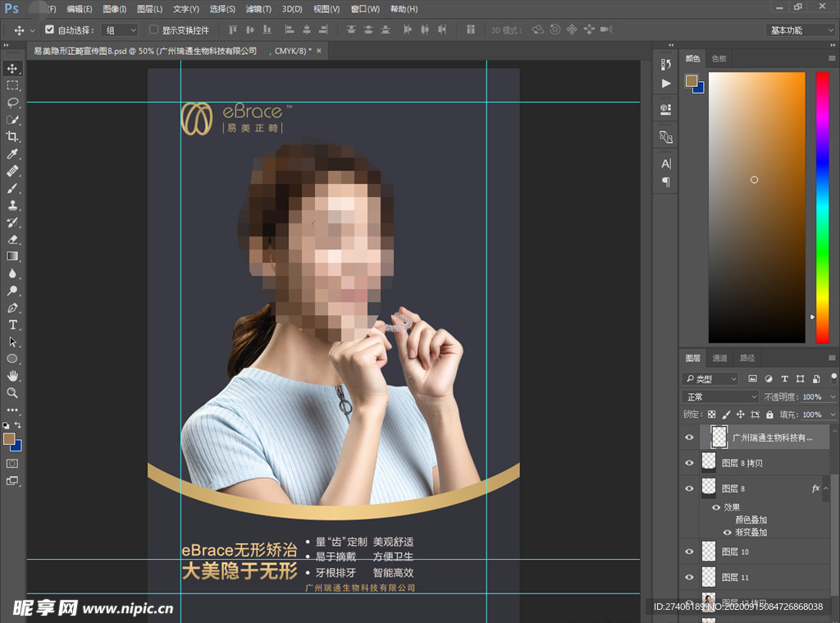Open the 视图(V) menu

coord(326,8)
